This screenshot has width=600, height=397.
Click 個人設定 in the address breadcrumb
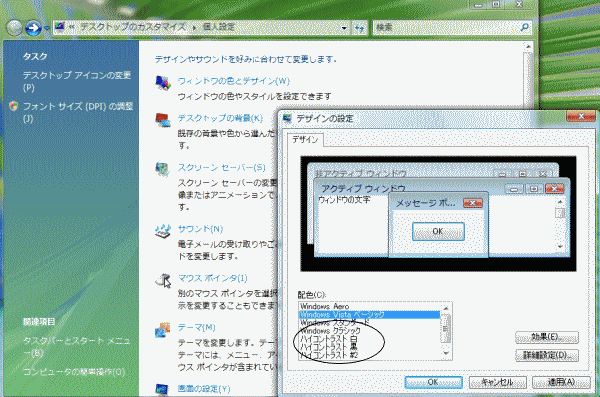218,27
